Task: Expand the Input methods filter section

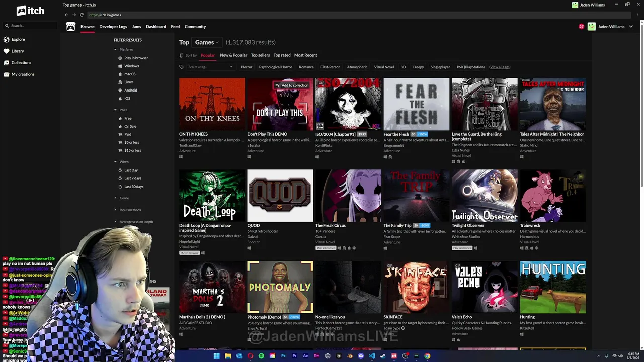Action: 127,210
